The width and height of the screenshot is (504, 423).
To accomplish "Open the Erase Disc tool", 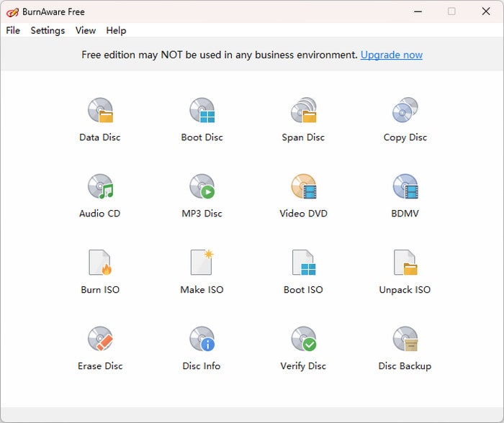I will 100,340.
